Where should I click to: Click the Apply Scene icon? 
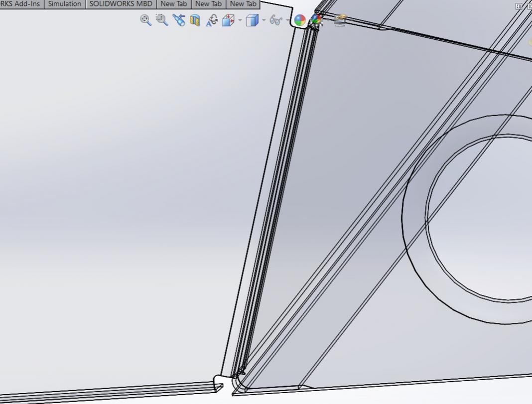pos(316,20)
